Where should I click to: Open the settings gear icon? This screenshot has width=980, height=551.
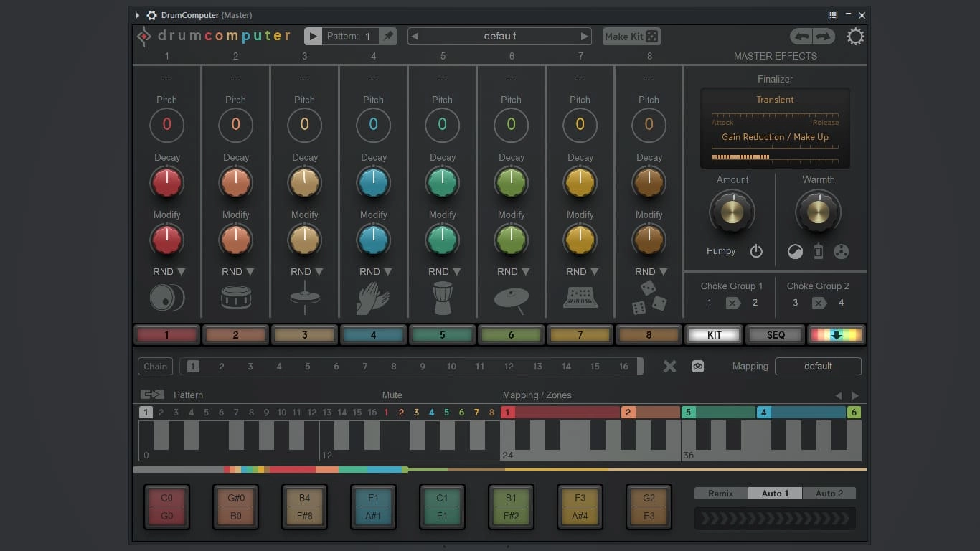click(x=855, y=37)
